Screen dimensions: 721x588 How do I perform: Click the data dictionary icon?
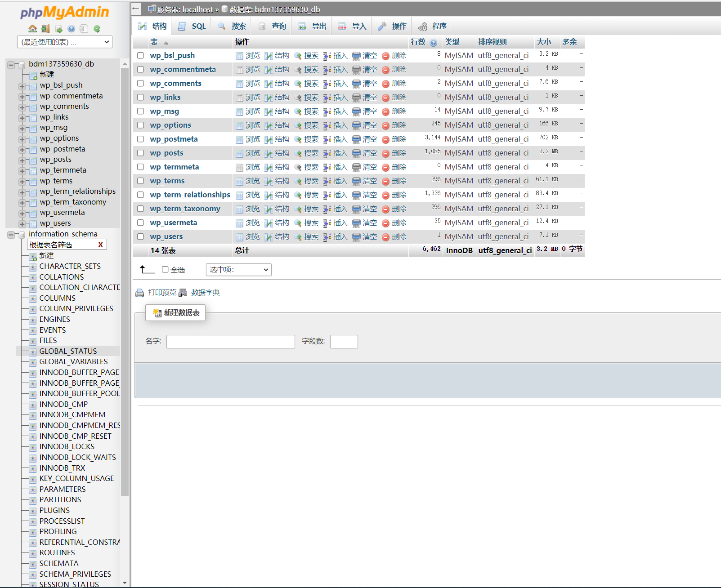pos(183,293)
